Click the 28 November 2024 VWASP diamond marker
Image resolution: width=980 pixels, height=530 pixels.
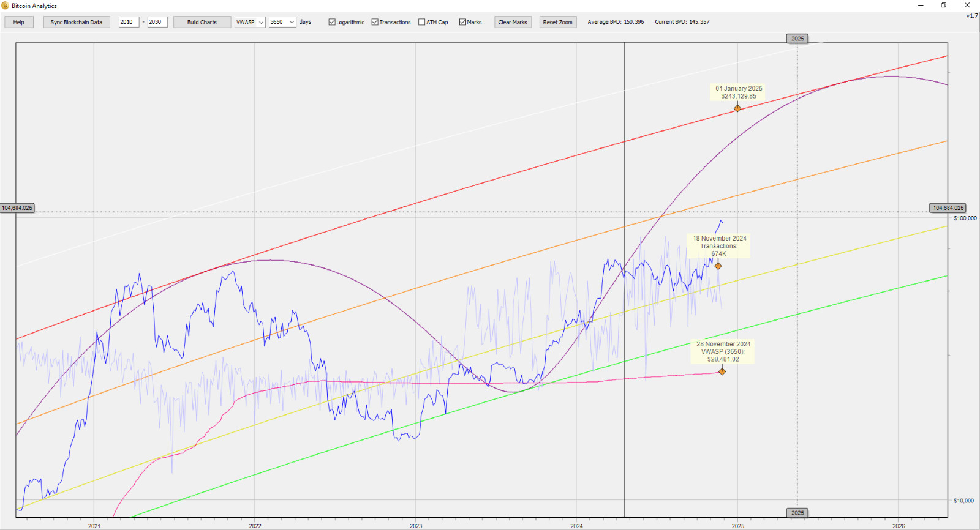click(722, 371)
